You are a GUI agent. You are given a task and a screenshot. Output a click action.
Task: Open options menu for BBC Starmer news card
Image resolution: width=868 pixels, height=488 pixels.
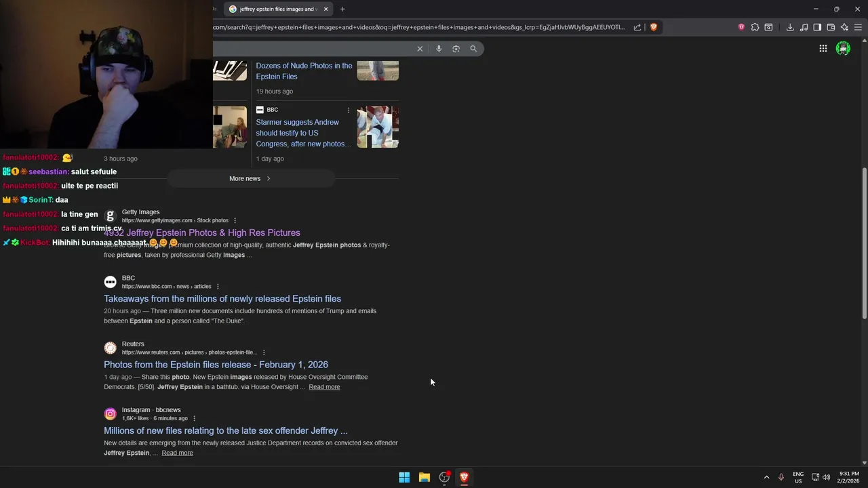(349, 110)
